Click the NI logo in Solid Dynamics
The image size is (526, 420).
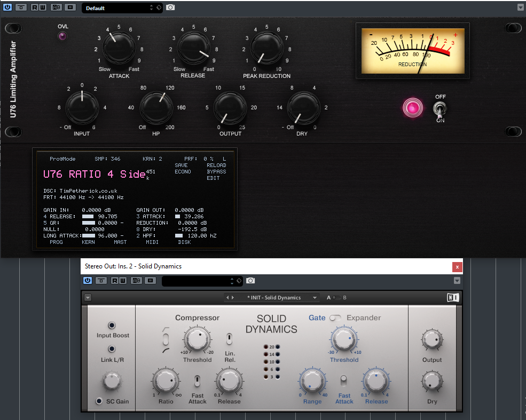453,297
